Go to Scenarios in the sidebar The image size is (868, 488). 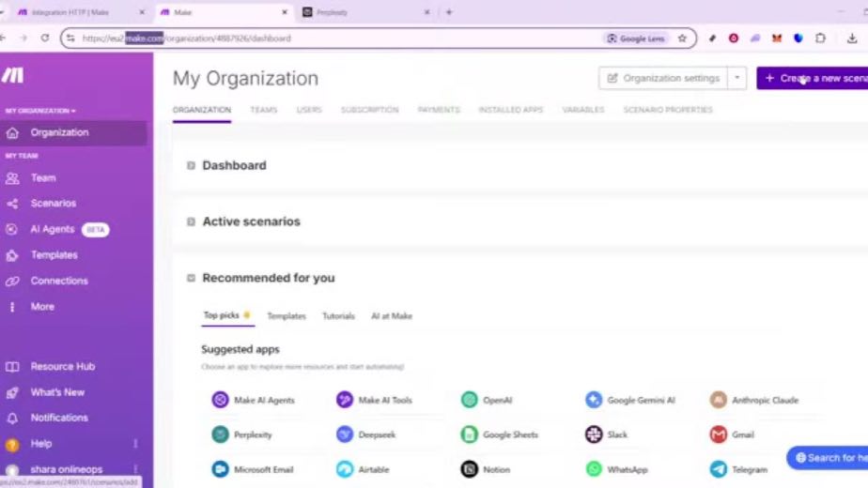[x=54, y=204]
